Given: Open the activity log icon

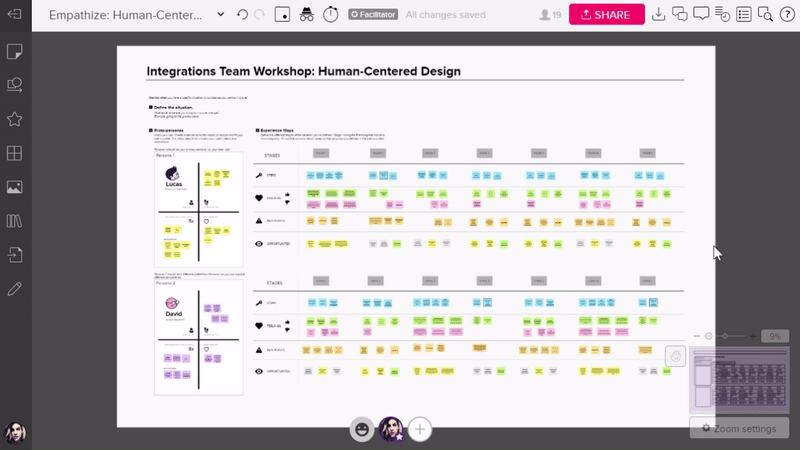Looking at the screenshot, I should [x=722, y=14].
